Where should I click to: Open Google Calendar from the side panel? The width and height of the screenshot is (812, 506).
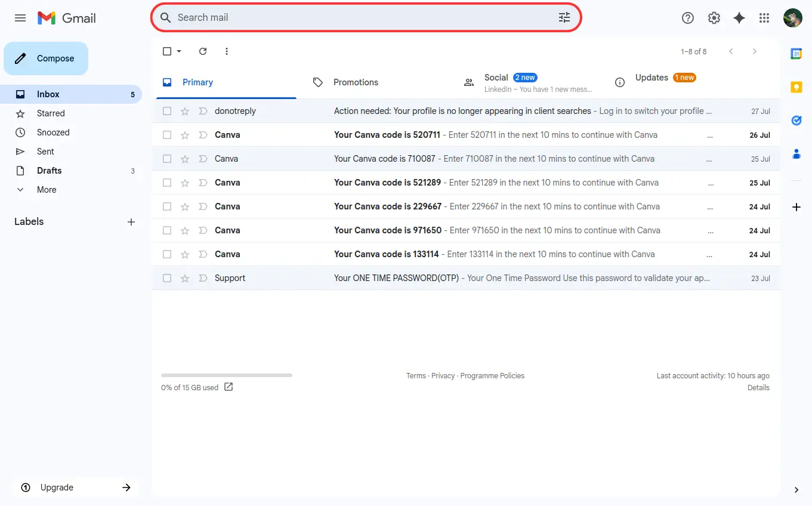[x=796, y=54]
